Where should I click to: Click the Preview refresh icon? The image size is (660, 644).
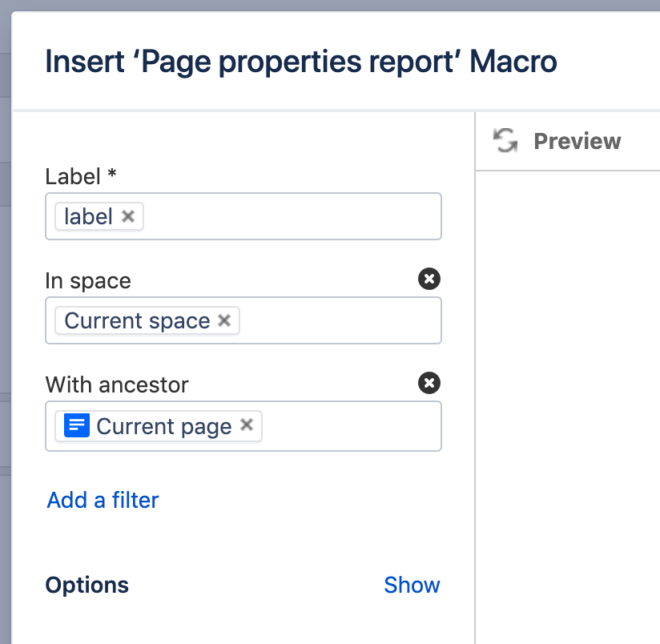505,141
